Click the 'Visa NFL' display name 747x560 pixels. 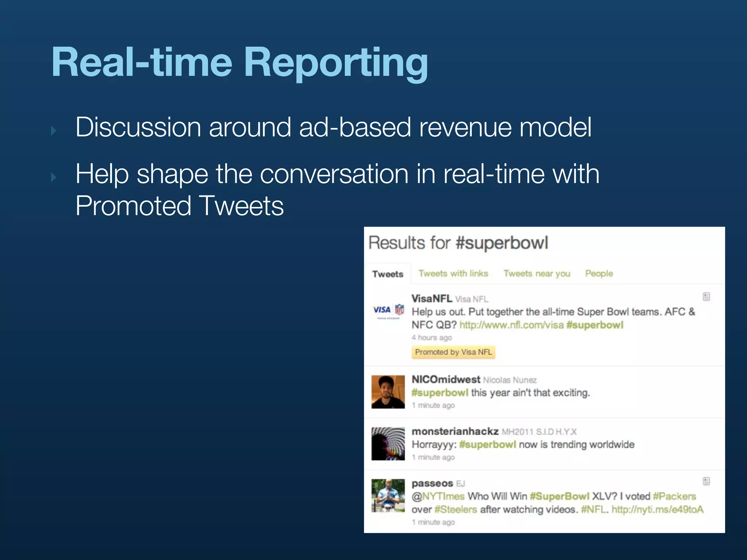click(472, 299)
